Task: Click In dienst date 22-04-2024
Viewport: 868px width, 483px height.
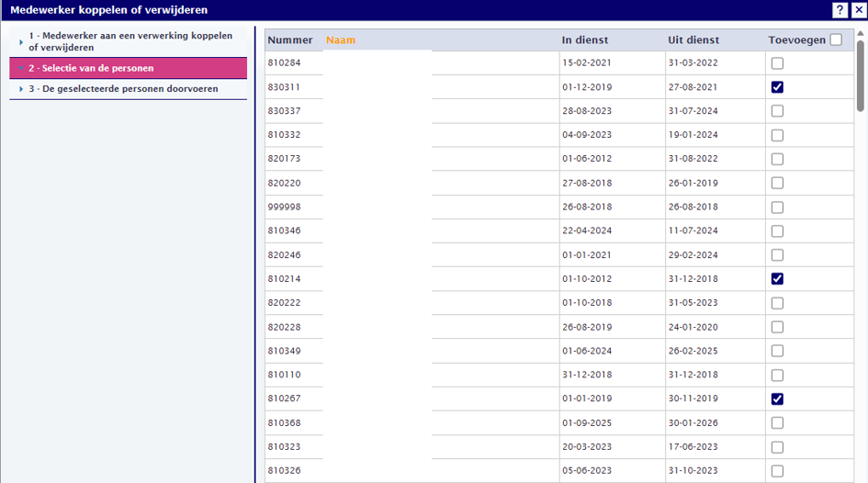Action: coord(587,230)
